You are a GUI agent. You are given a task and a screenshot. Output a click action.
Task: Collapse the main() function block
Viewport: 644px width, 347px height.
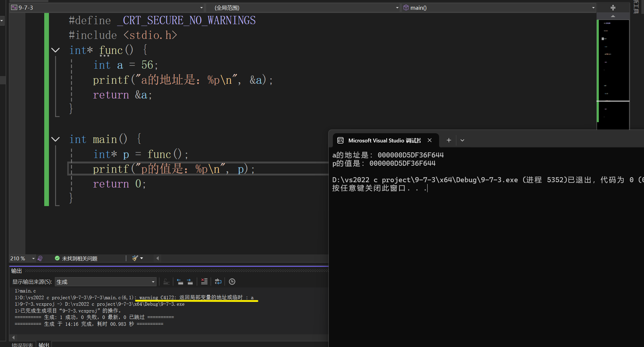tap(55, 139)
